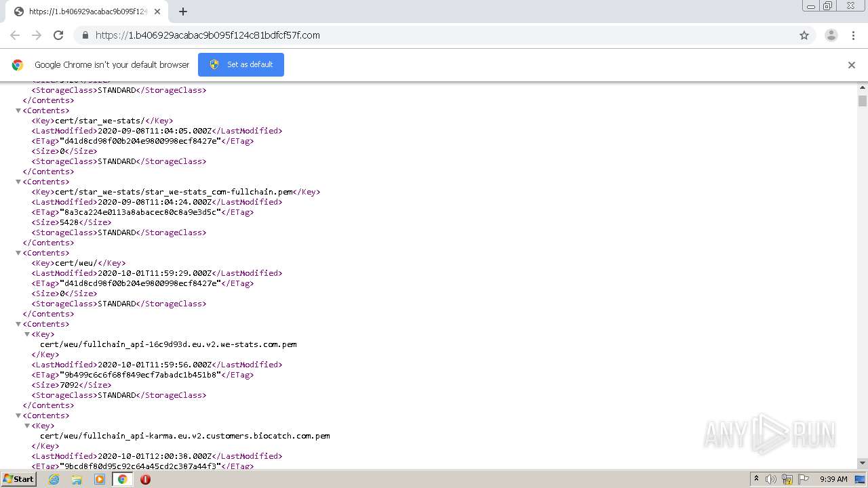The height and width of the screenshot is (488, 868).
Task: Click key text cert/weu/
Action: tap(77, 263)
